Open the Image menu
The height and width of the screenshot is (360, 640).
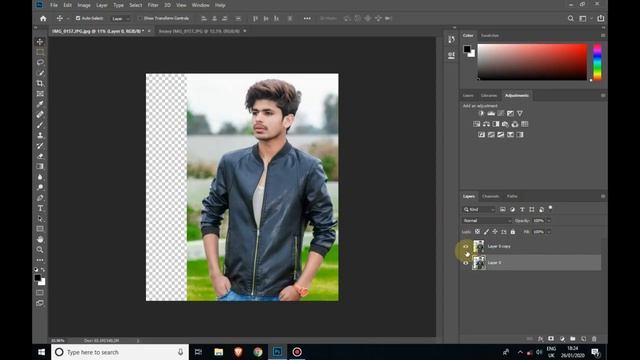(x=84, y=5)
